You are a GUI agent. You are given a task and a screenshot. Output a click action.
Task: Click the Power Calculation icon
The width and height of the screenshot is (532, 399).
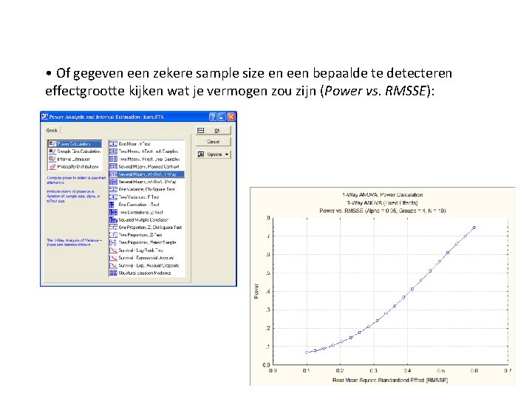pyautogui.click(x=52, y=144)
